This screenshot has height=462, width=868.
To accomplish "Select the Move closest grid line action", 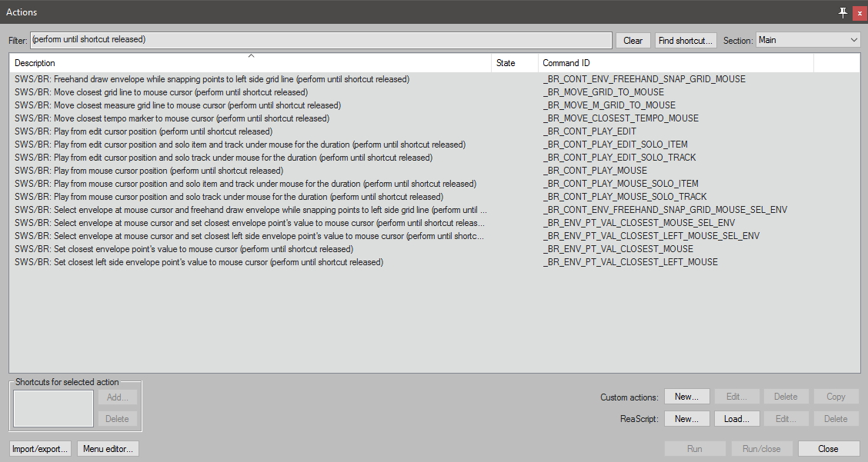I will pos(161,92).
